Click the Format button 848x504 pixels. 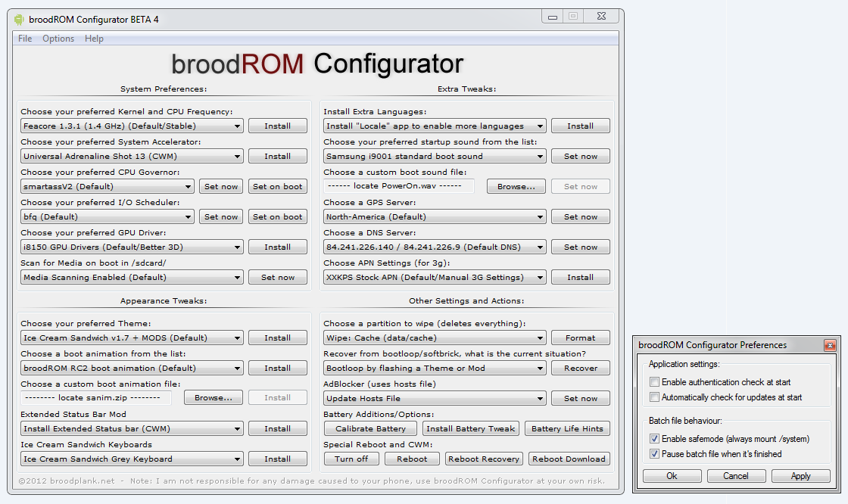pyautogui.click(x=580, y=338)
